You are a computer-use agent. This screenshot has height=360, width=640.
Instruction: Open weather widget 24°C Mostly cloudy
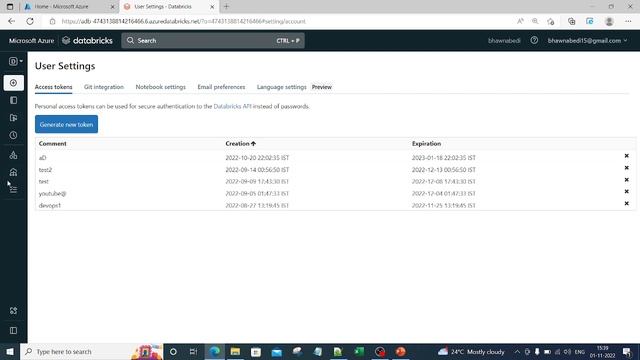pos(471,351)
